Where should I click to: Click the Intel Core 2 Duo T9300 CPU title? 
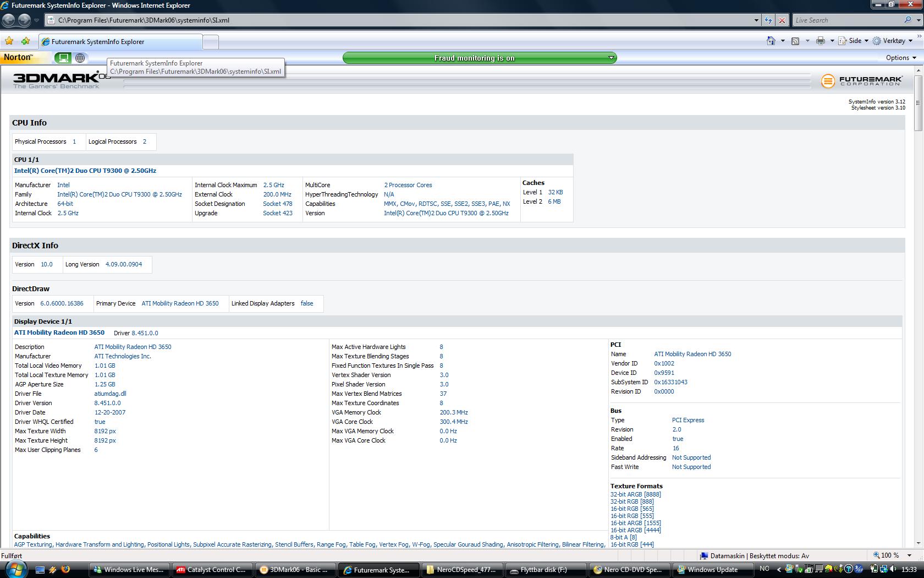coord(85,171)
